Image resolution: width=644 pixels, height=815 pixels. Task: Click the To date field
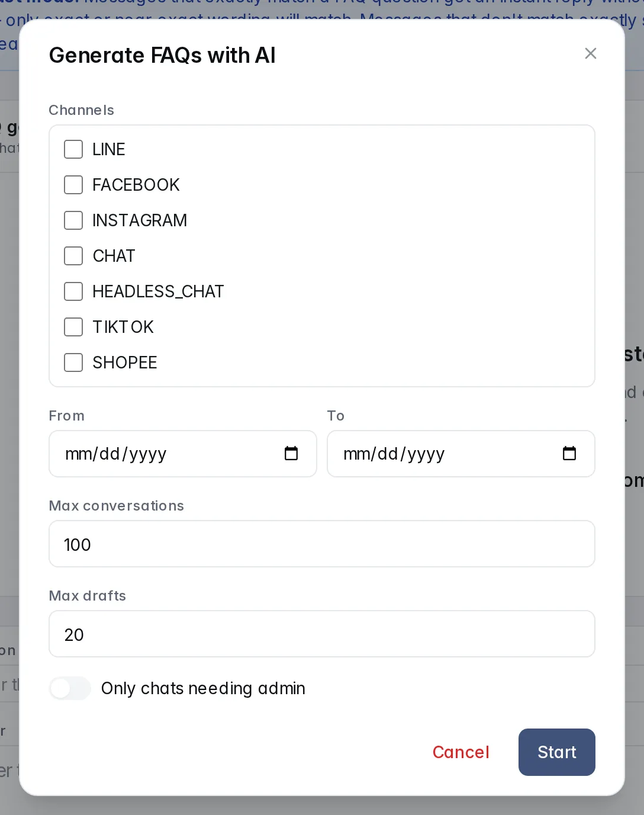pos(461,454)
